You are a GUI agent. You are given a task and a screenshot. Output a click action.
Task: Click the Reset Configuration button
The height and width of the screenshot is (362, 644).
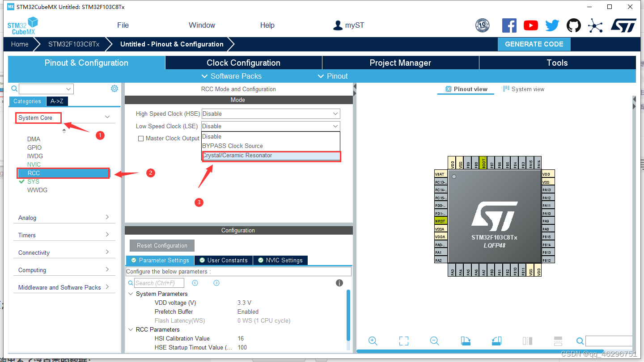[162, 245]
